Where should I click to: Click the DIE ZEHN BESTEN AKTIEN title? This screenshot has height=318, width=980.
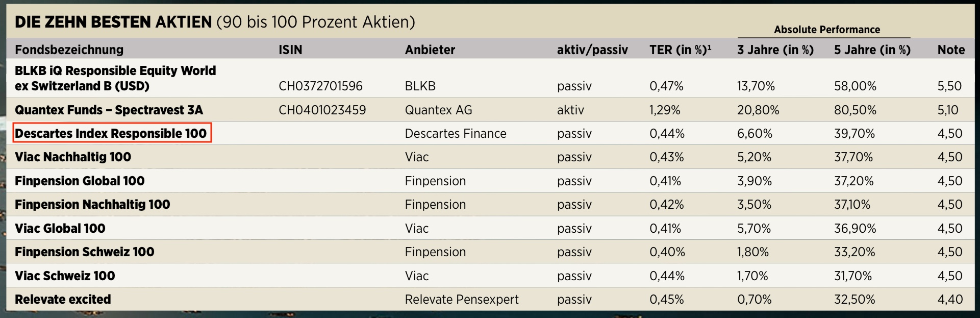(113, 21)
